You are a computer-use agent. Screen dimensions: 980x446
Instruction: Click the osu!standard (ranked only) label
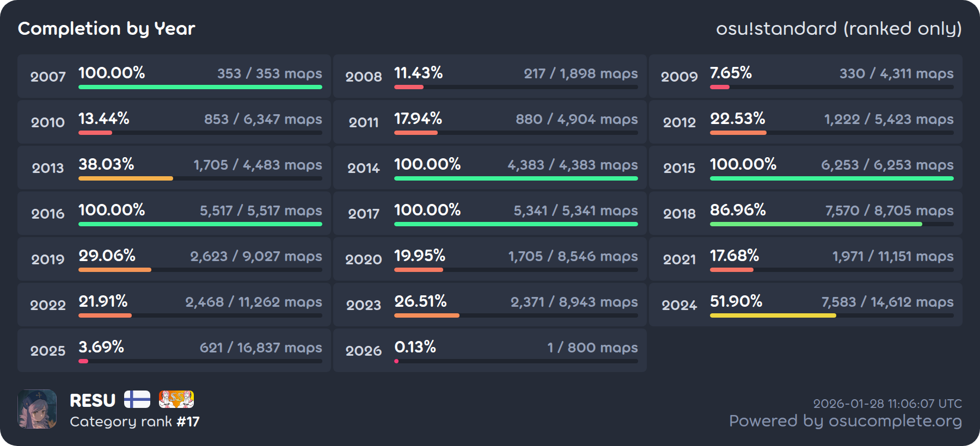838,28
